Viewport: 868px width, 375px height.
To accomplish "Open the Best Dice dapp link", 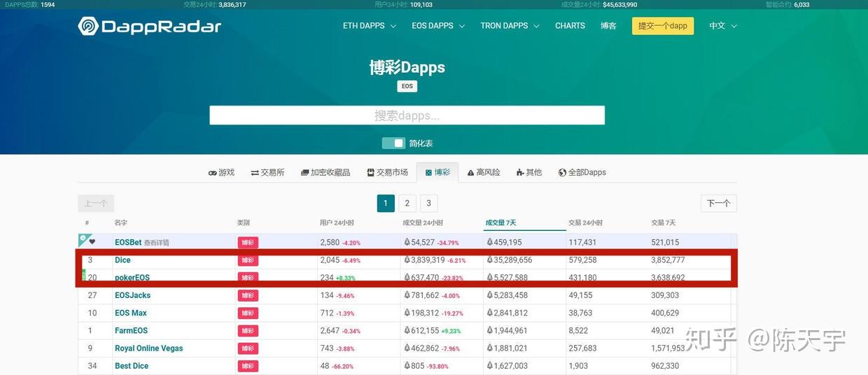I will [132, 366].
